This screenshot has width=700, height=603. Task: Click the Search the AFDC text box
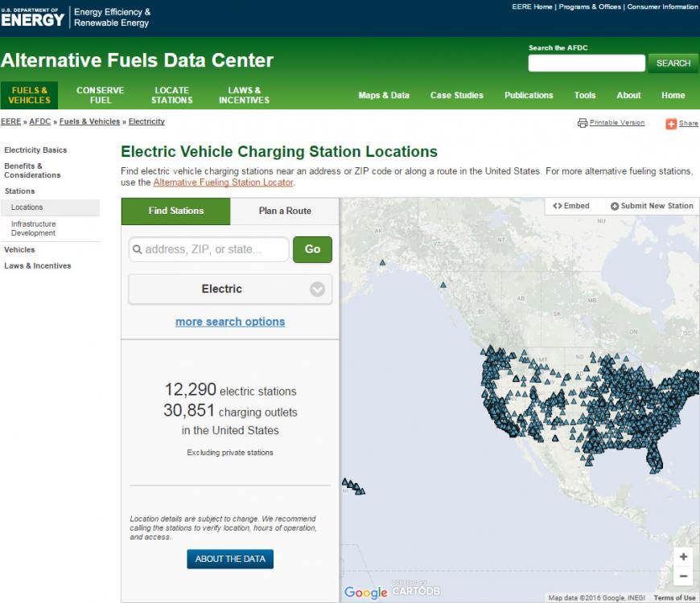(x=587, y=64)
